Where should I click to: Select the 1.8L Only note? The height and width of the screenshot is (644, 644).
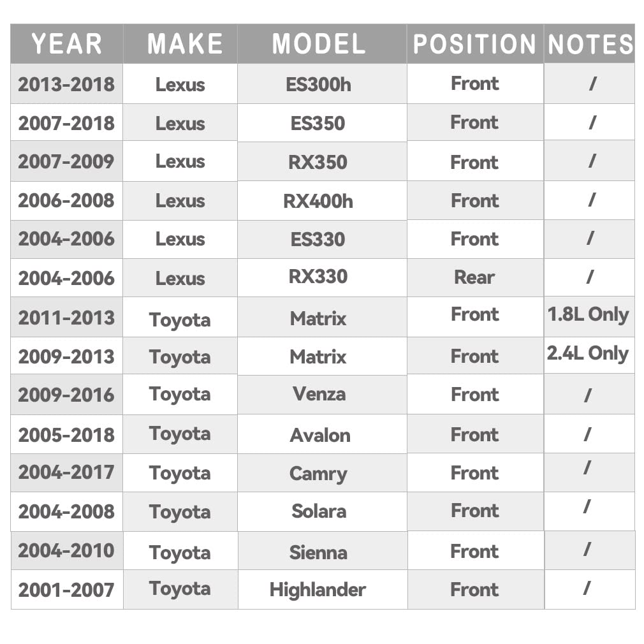tap(588, 315)
